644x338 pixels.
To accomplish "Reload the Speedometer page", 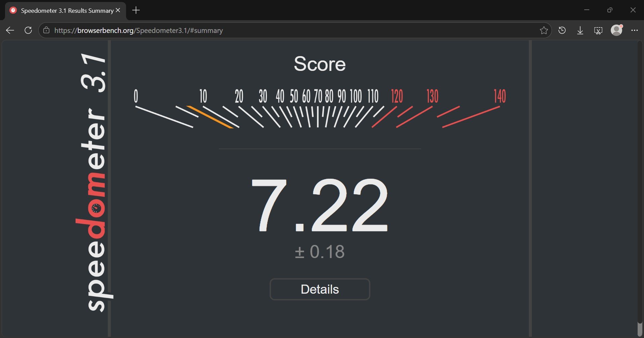I will (x=28, y=30).
